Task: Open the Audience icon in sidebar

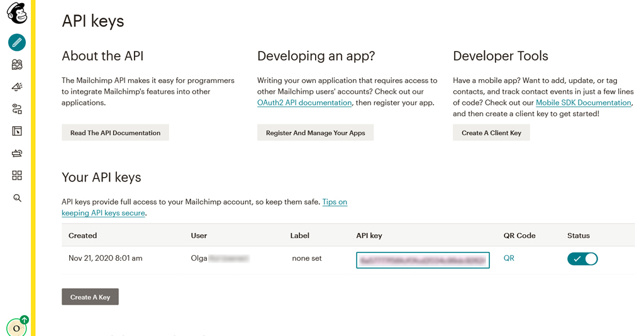Action: tap(17, 65)
